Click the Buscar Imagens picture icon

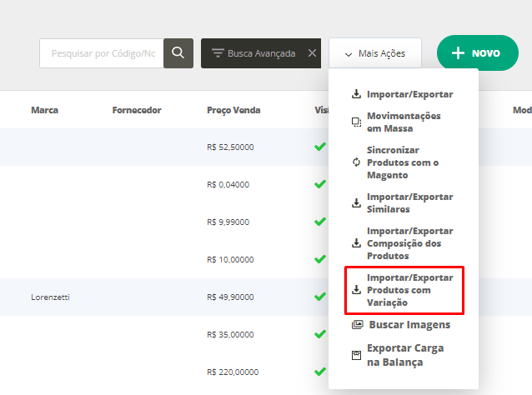click(357, 324)
